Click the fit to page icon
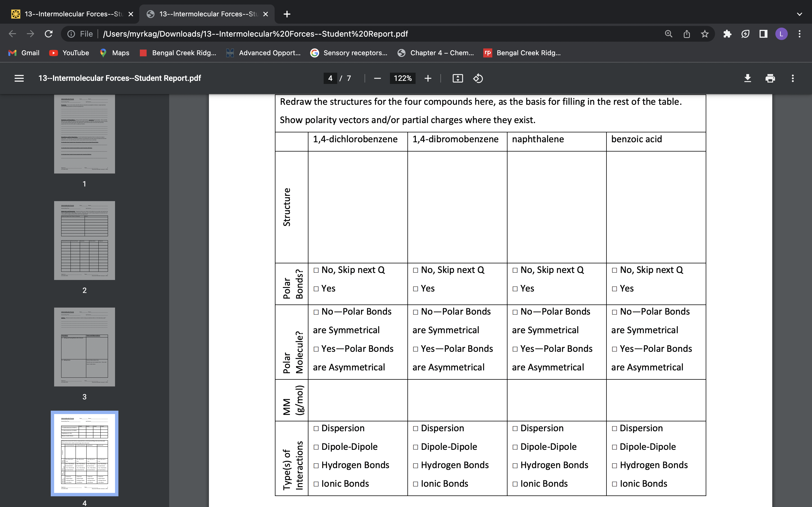Viewport: 812px width, 507px height. click(457, 78)
